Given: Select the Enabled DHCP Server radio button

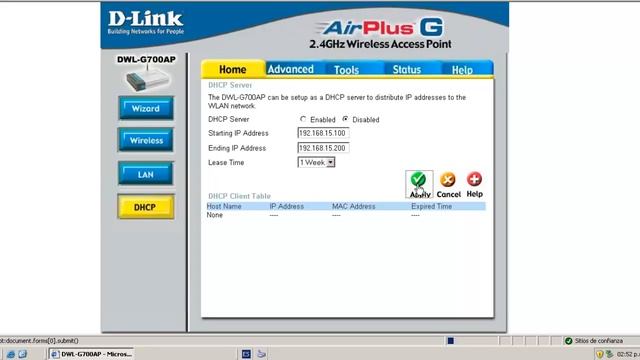Looking at the screenshot, I should click(303, 119).
